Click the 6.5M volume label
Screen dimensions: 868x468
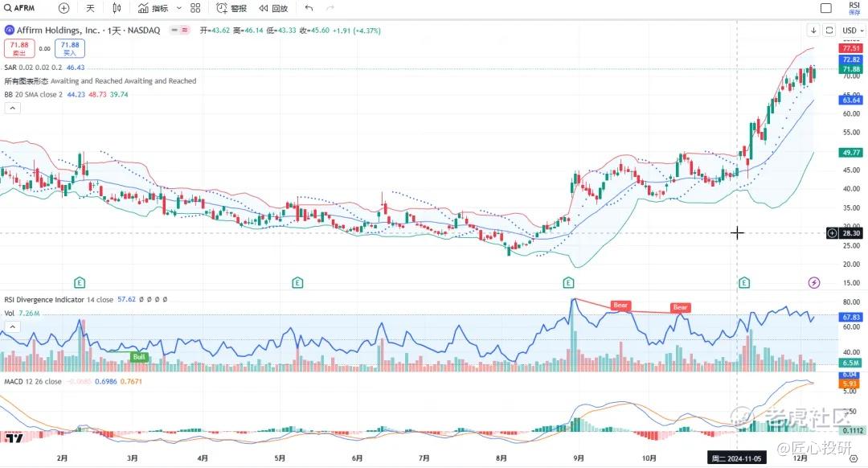(x=851, y=363)
